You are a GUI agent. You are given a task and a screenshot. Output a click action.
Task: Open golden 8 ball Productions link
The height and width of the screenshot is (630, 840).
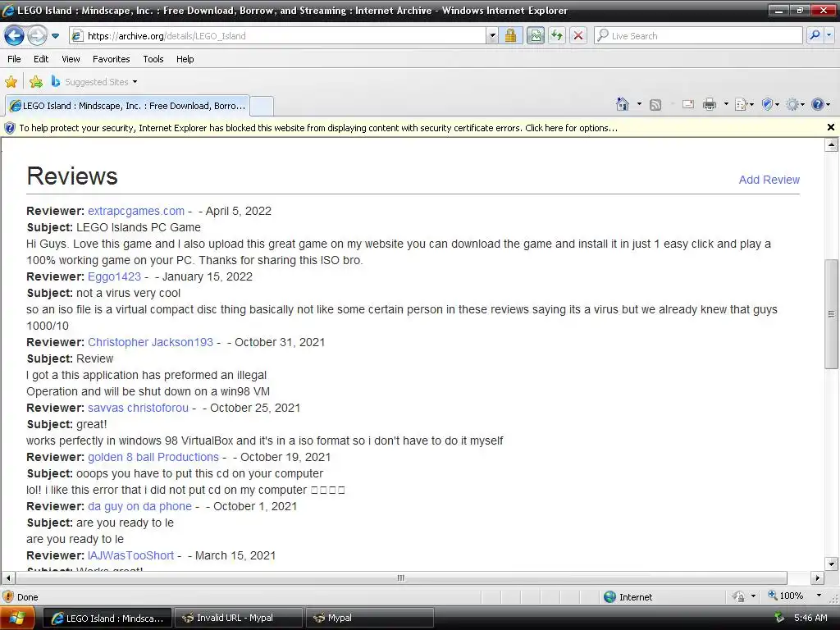[153, 458]
